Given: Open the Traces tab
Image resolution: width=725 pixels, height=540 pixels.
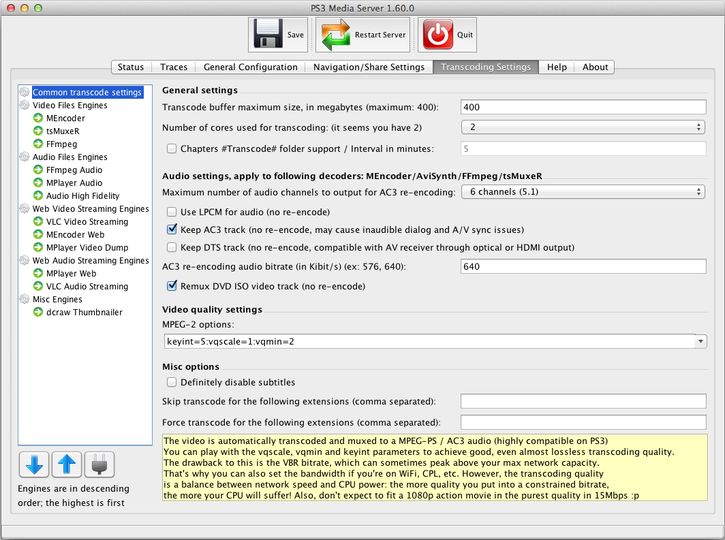Looking at the screenshot, I should [x=174, y=67].
